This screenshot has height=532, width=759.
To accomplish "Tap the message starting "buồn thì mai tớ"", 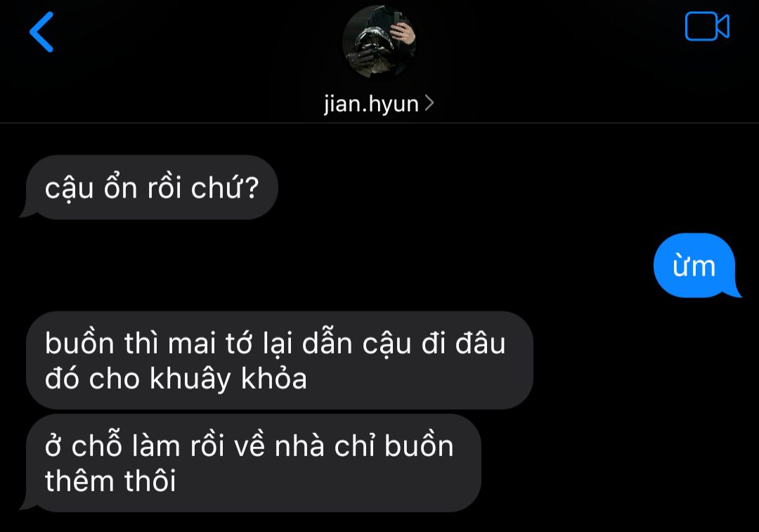I will pyautogui.click(x=279, y=360).
